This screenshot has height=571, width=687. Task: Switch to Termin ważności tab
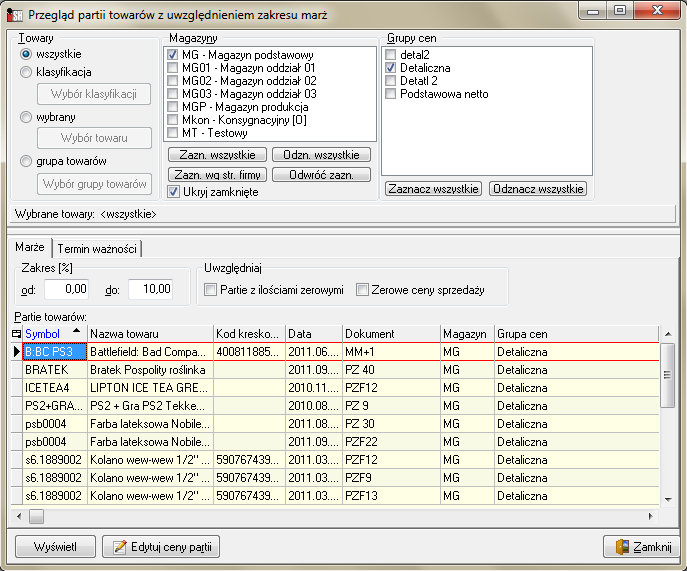(97, 249)
